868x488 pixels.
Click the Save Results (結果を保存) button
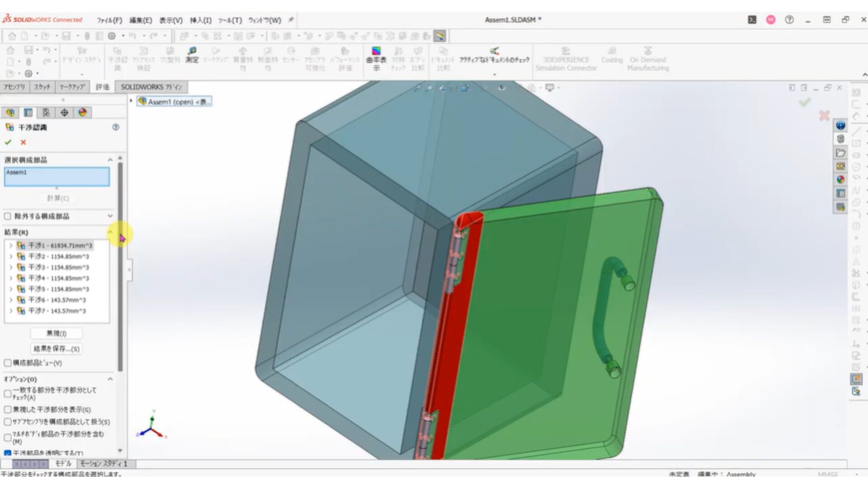tap(57, 349)
